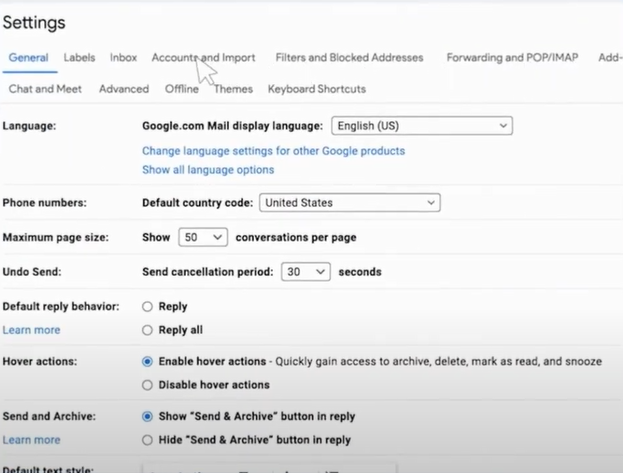
Task: Click Change language settings for other Google products
Action: point(273,151)
